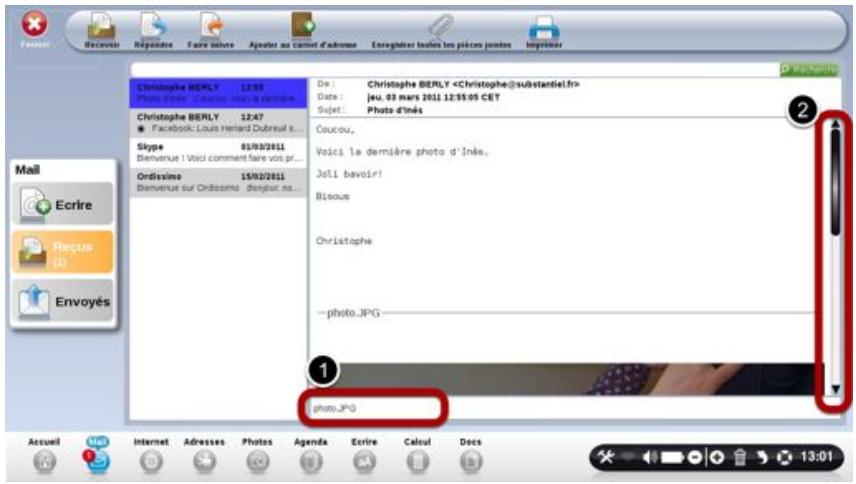The height and width of the screenshot is (484, 856).
Task: Open the Ecrire compose button
Action: (62, 205)
